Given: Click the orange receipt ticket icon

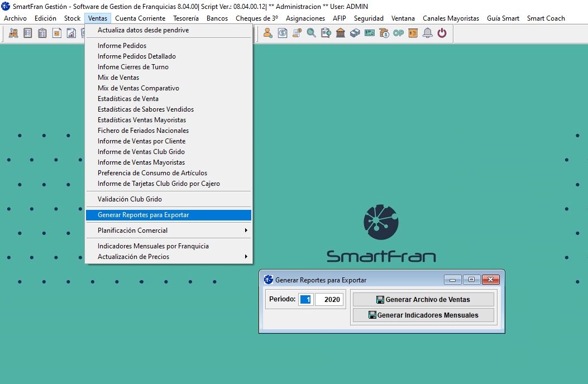Looking at the screenshot, I should [413, 33].
